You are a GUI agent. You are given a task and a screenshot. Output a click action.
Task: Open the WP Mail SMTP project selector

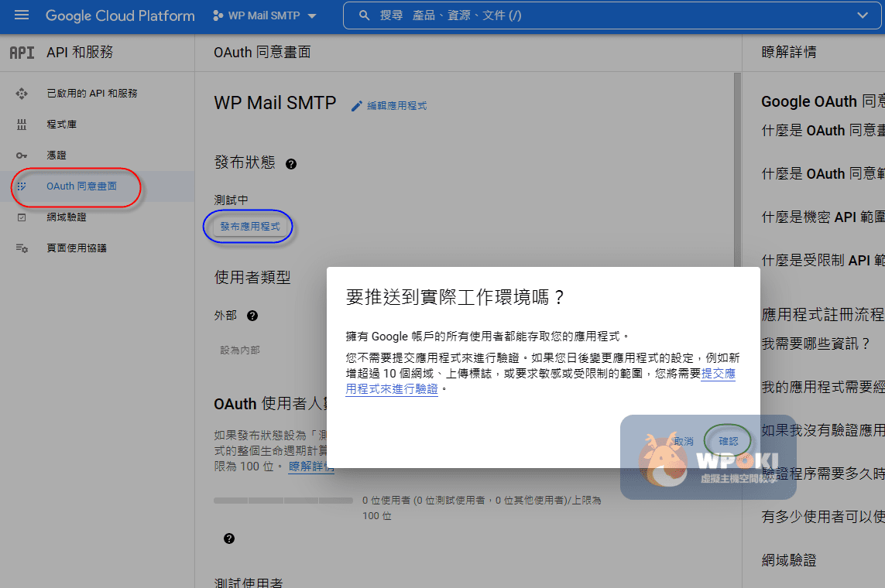[x=264, y=15]
